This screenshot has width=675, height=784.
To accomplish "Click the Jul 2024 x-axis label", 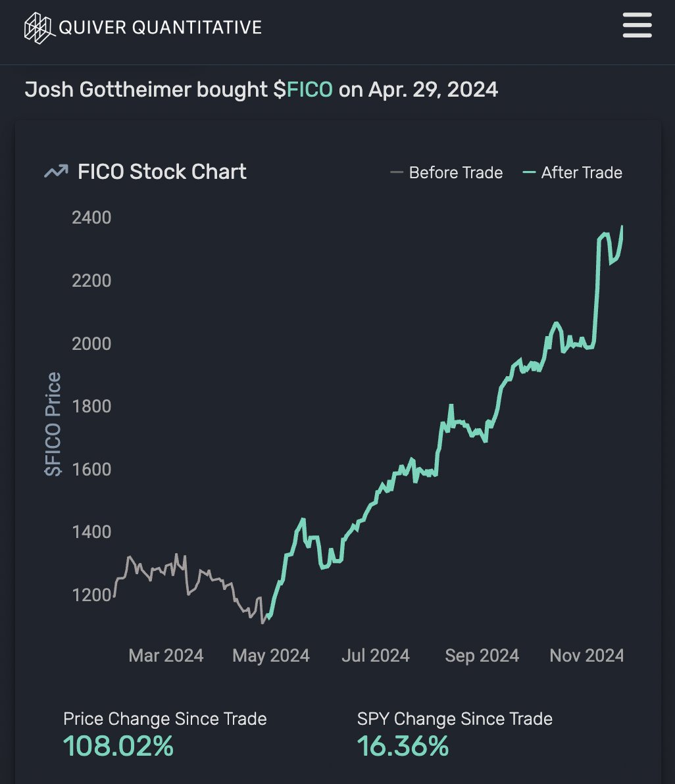I will pos(376,656).
